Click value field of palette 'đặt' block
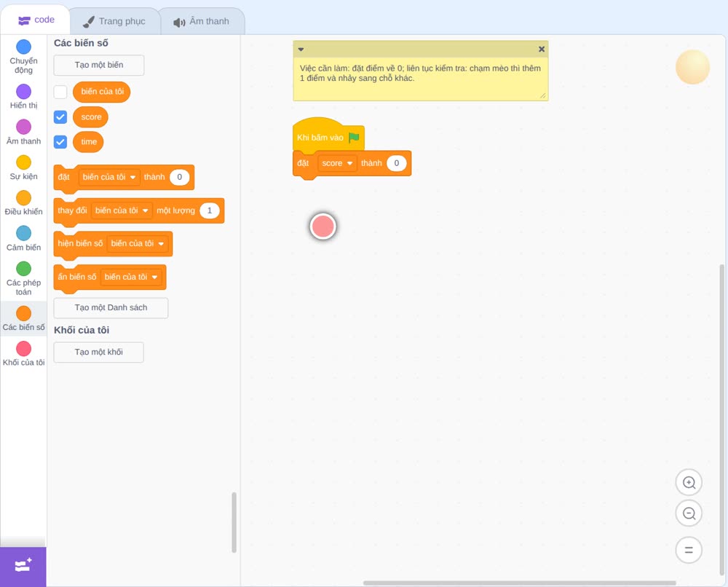Screen dimensions: 728x587 (x=180, y=177)
